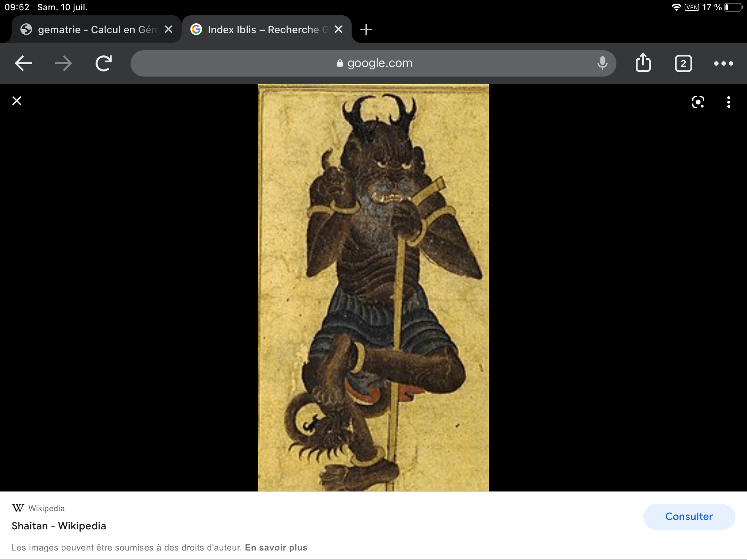
Task: Click the En savoir plus link
Action: 276,548
